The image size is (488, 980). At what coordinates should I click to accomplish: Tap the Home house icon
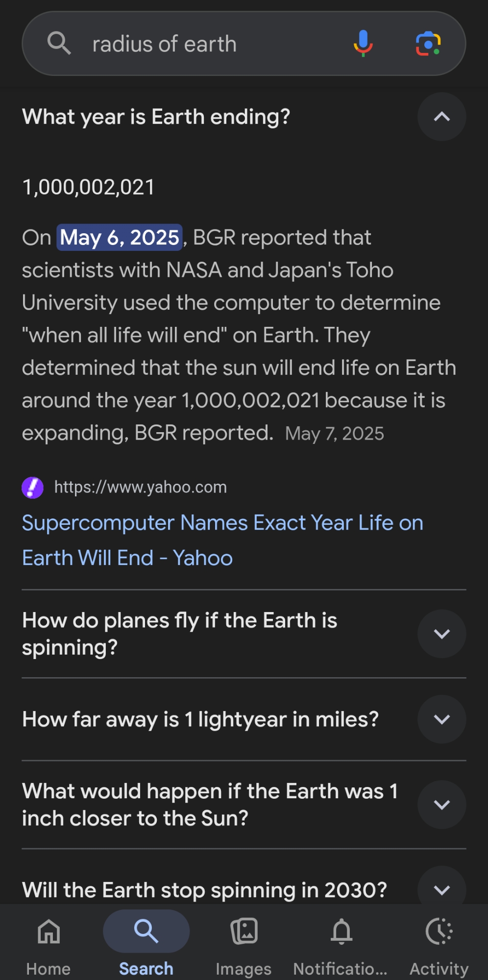click(49, 931)
